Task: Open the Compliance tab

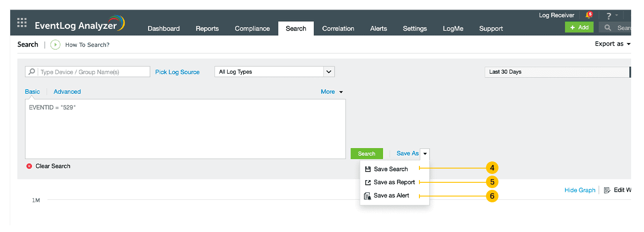Action: (252, 28)
